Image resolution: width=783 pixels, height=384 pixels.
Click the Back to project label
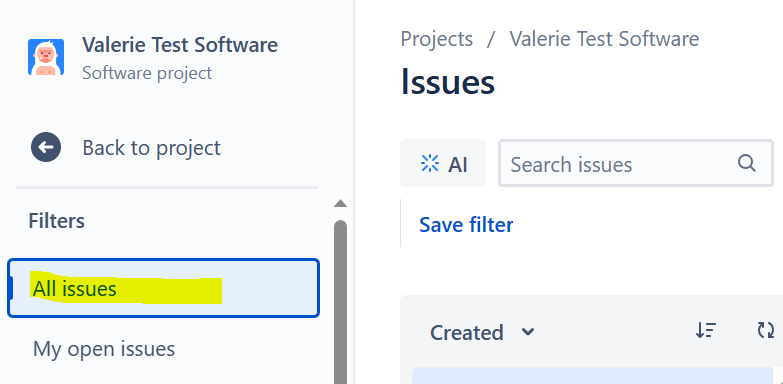151,148
